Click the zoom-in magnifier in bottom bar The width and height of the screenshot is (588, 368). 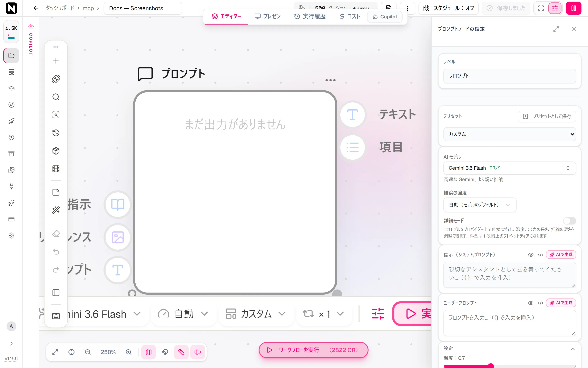point(129,352)
